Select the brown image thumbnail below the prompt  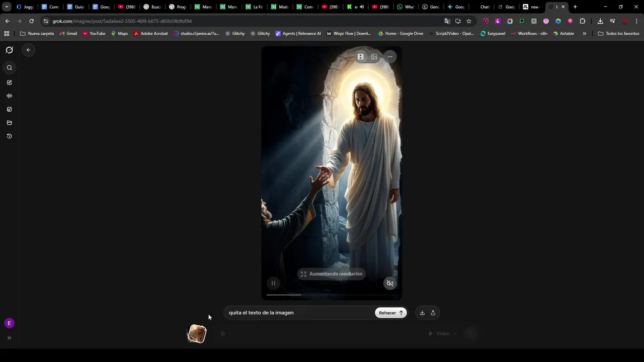click(197, 334)
